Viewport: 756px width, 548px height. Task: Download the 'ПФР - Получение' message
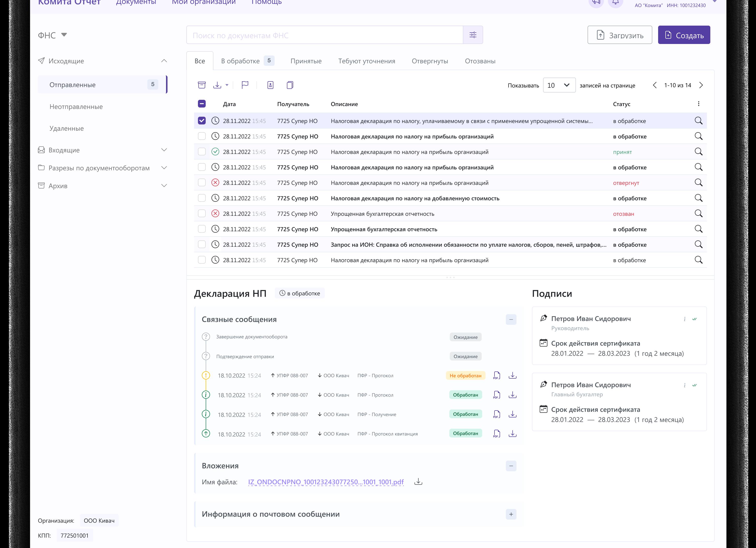coord(513,414)
